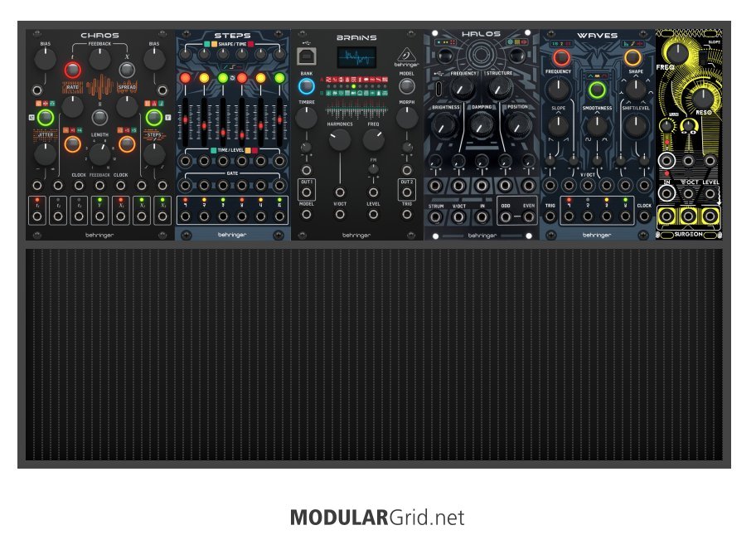Viewport: 756px width, 535px height.
Task: Click the white-ringed IN jack on Surgeon
Action: (x=666, y=193)
